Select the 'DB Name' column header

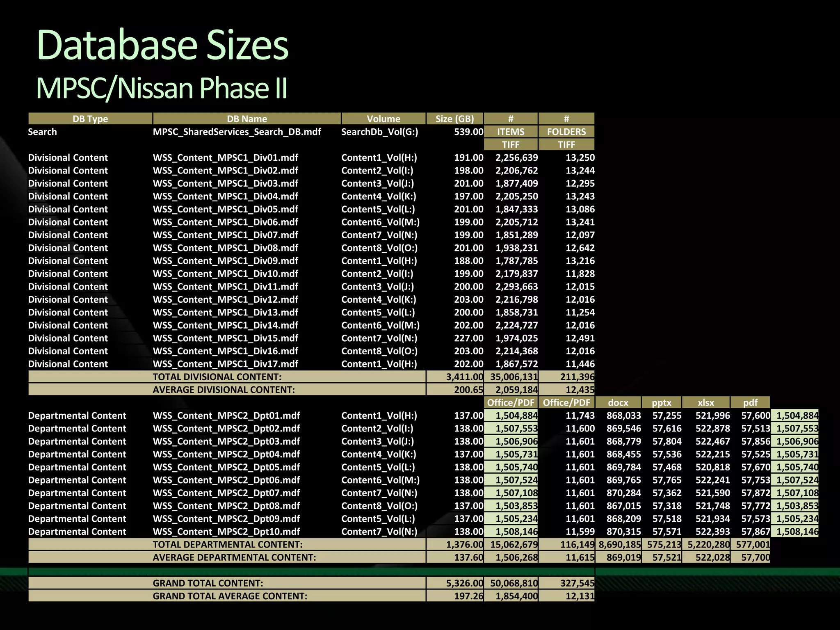pos(247,119)
